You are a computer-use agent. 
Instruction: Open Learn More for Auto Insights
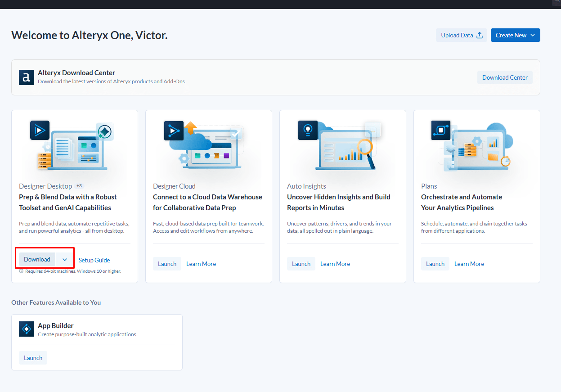coord(335,264)
